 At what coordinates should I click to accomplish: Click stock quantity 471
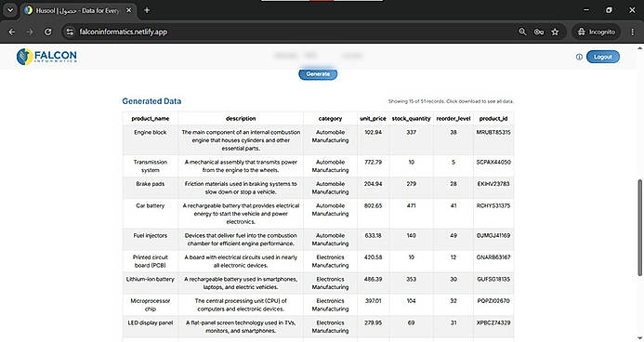[x=411, y=205]
